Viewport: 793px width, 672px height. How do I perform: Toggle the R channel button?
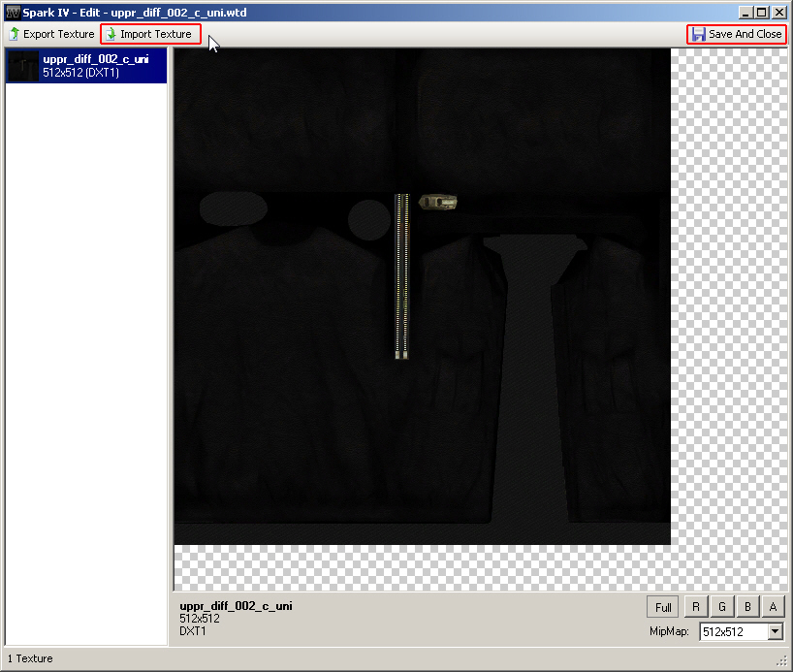click(696, 607)
